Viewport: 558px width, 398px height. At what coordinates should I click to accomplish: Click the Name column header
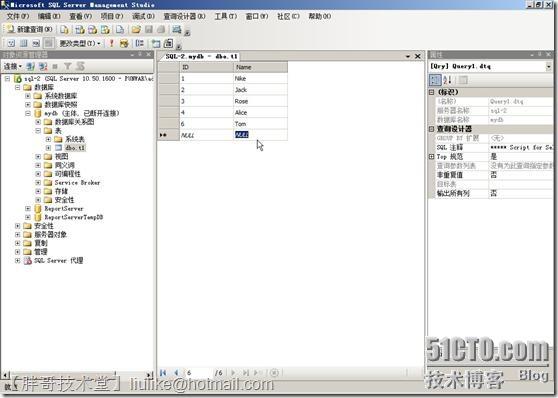pos(260,67)
